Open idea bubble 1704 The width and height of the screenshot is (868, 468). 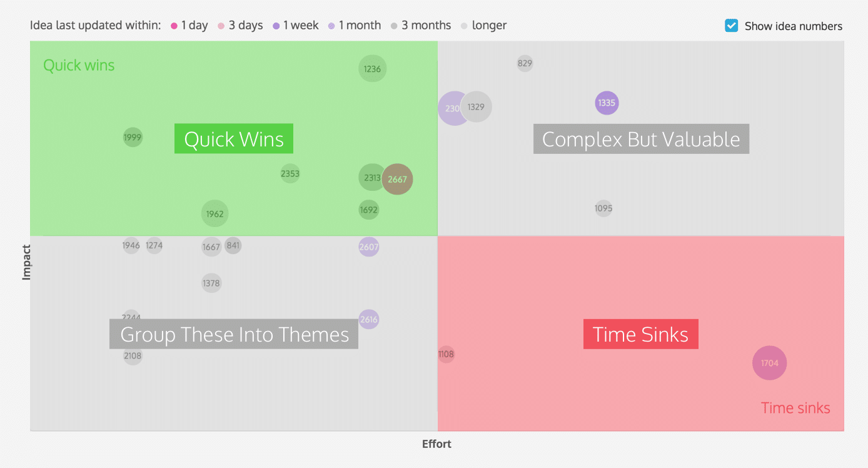click(769, 363)
